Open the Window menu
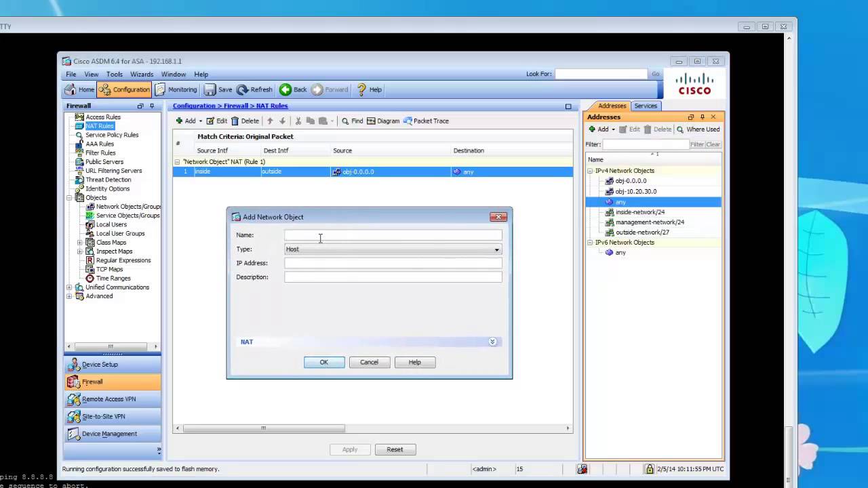The width and height of the screenshot is (868, 488). coord(174,75)
